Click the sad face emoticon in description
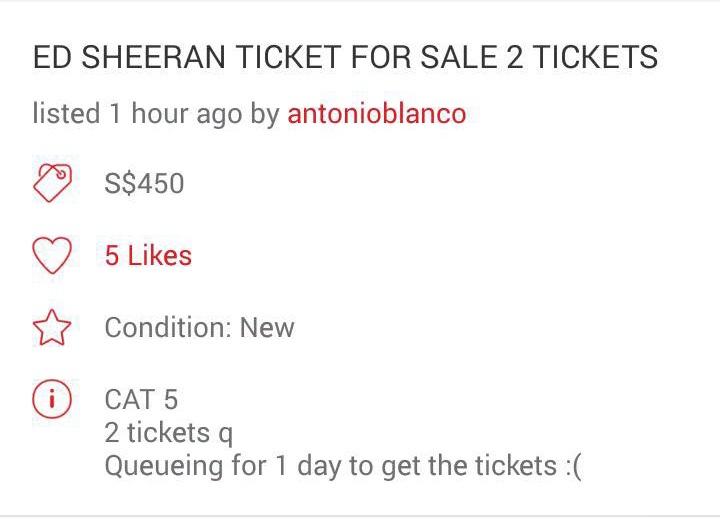The image size is (720, 518). [570, 466]
